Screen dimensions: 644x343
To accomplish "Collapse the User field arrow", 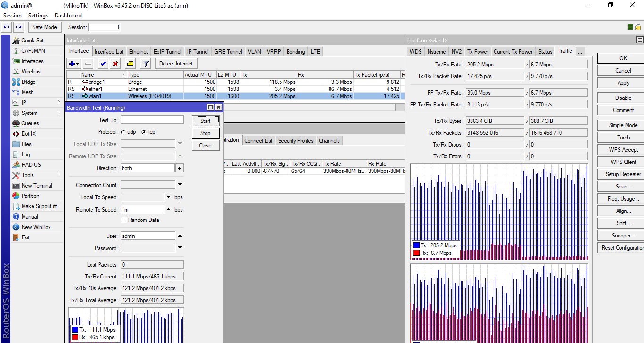I will coord(180,236).
